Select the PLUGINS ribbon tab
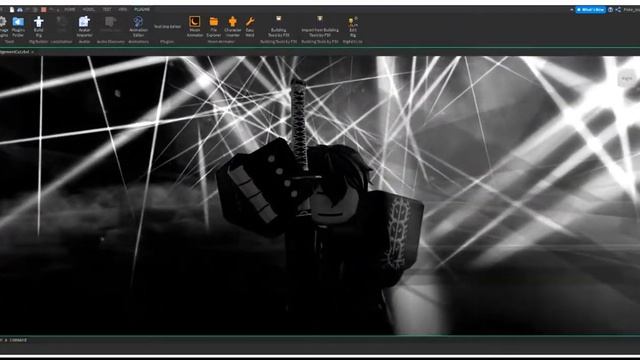Image resolution: width=640 pixels, height=360 pixels. pyautogui.click(x=142, y=9)
